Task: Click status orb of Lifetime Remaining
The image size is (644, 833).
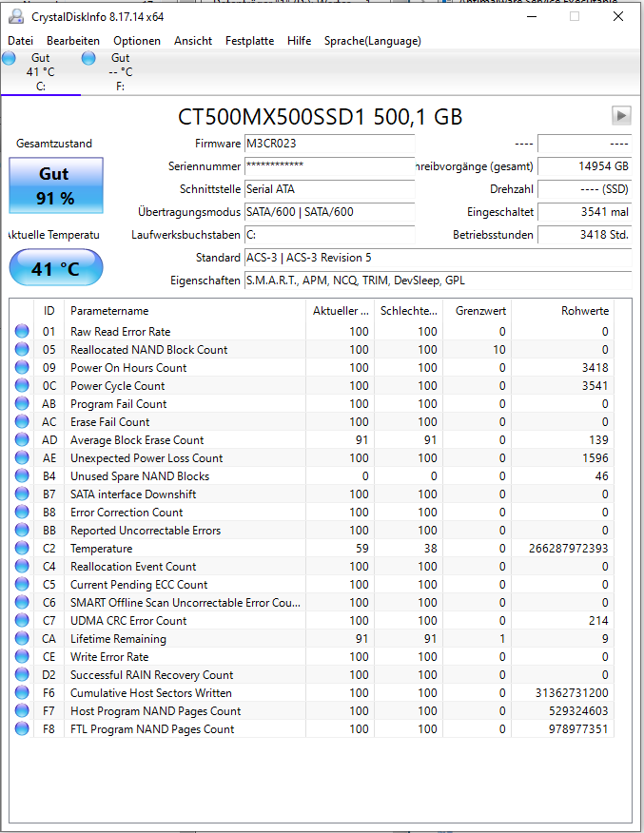Action: tap(22, 639)
